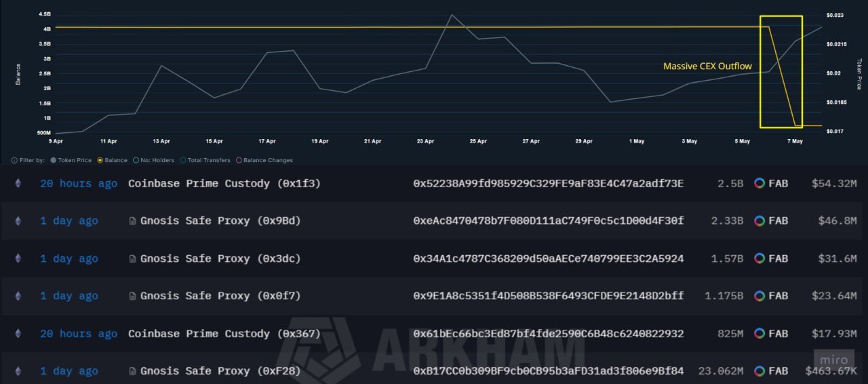
Task: Click contract document icon beside Gnosis Safe Proxy (0x9Bd)
Action: point(132,221)
